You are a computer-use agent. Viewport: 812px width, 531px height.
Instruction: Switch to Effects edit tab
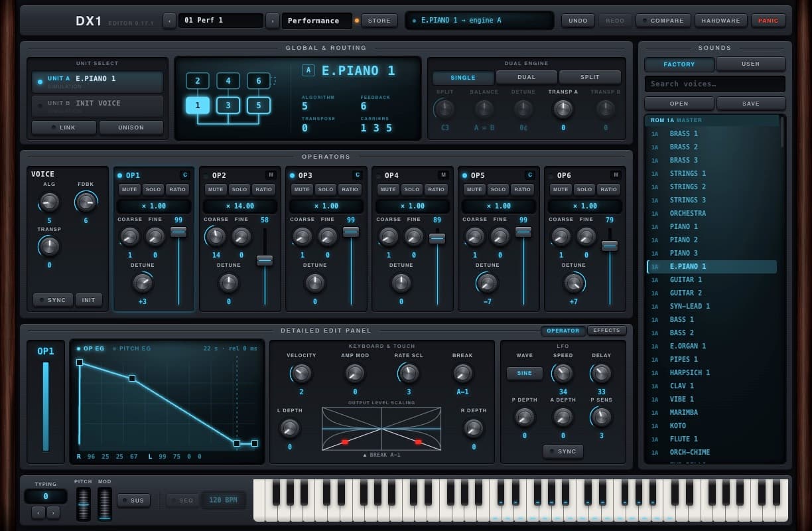[607, 331]
